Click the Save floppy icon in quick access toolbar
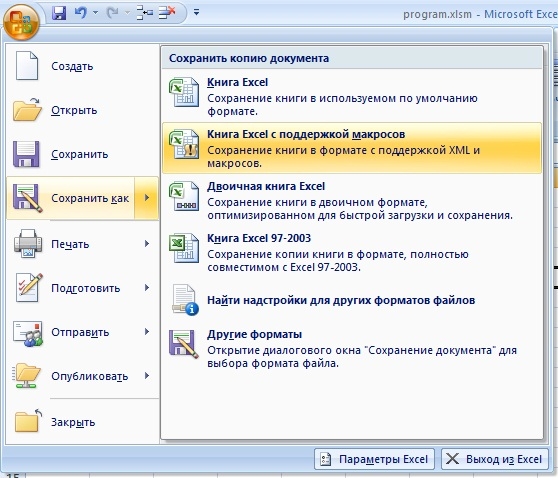 tap(59, 13)
